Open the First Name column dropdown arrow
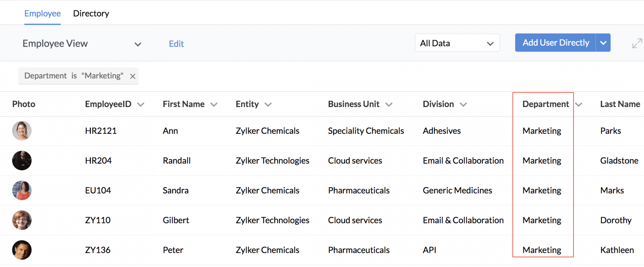This screenshot has height=267, width=644. pos(214,104)
